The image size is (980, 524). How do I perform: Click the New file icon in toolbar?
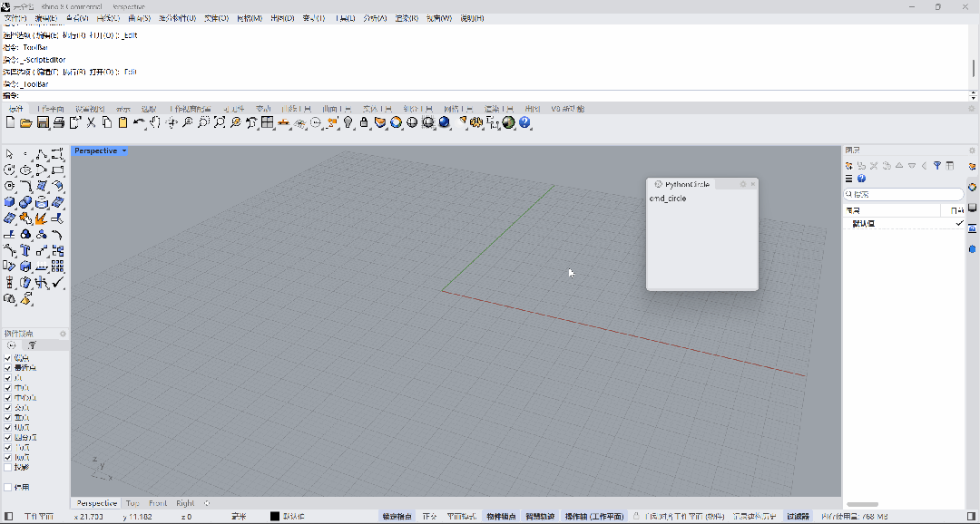click(x=11, y=122)
